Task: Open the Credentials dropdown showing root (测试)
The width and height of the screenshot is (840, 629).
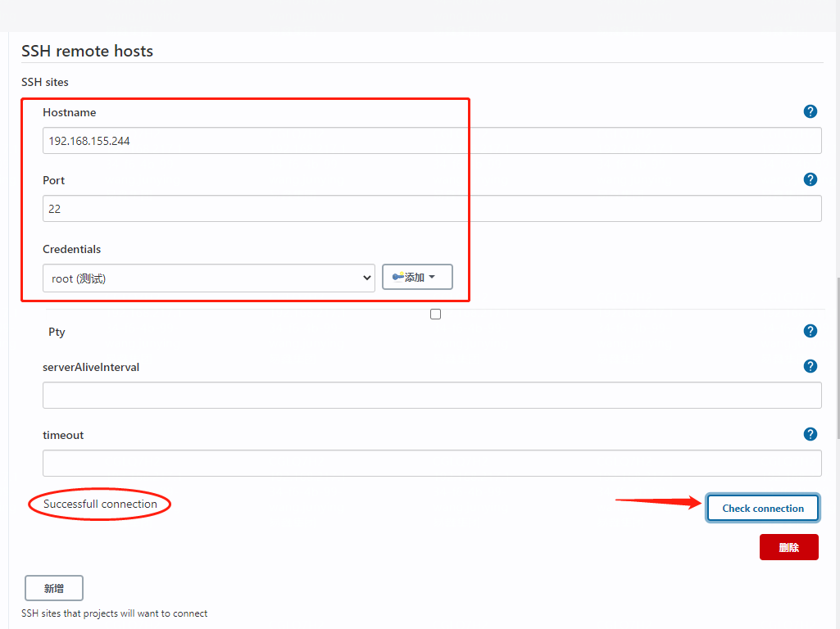Action: pyautogui.click(x=209, y=278)
